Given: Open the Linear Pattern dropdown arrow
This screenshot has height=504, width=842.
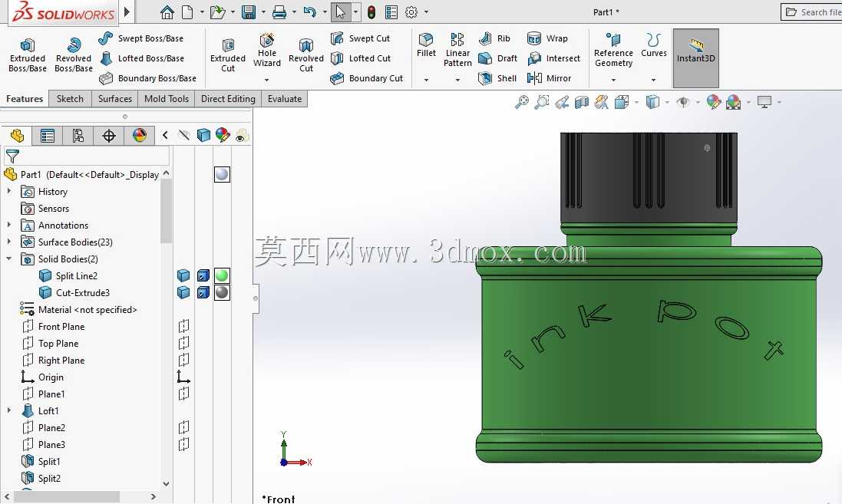Looking at the screenshot, I should pos(457,80).
